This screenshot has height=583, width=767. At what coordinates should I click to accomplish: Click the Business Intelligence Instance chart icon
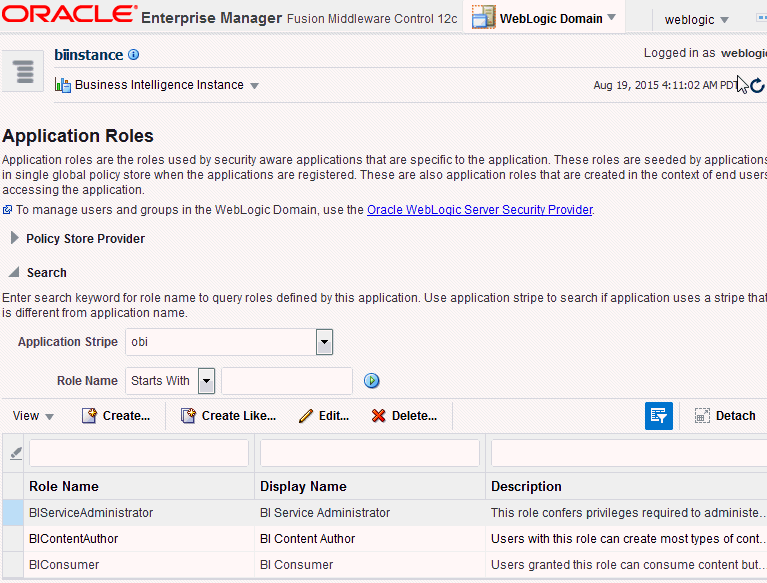coord(63,85)
